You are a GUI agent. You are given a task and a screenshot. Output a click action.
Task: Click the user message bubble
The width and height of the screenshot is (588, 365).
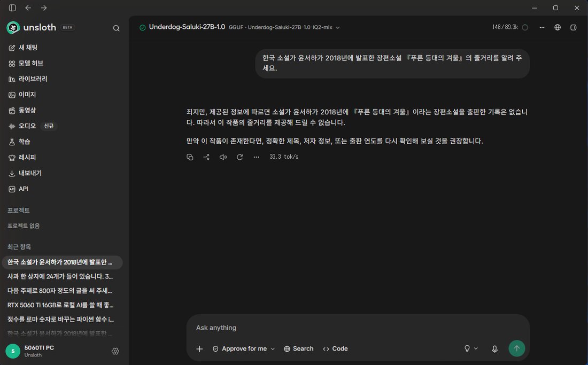pos(392,64)
